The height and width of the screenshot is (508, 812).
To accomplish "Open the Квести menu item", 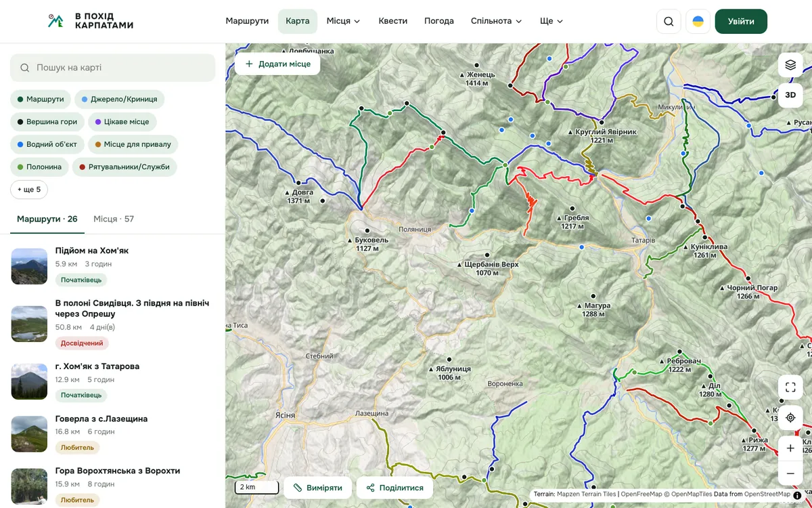I will tap(393, 21).
